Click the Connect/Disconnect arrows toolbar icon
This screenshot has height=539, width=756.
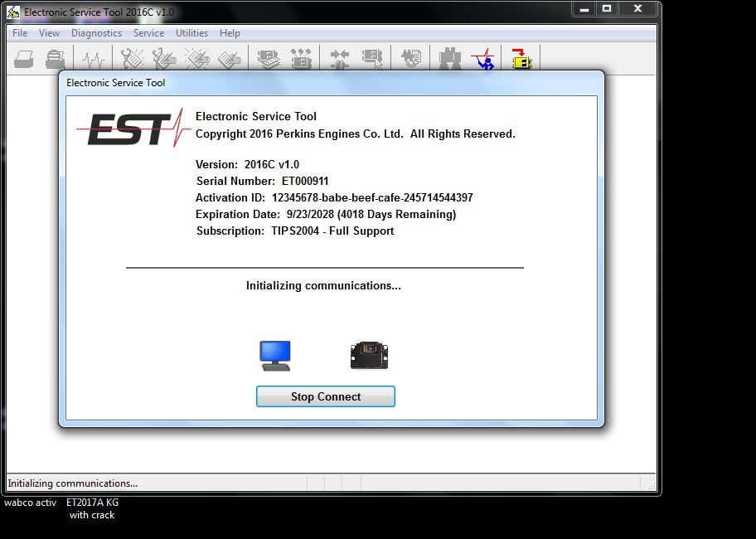[x=340, y=60]
